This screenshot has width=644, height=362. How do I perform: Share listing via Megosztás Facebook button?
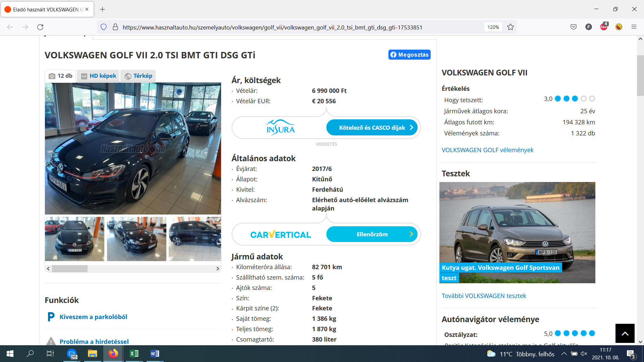point(409,55)
